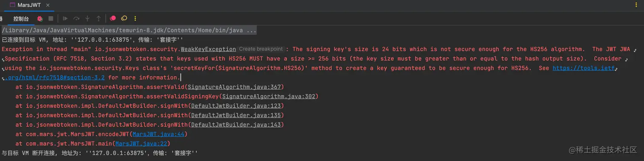Open View Breakpoints red circles icon
This screenshot has width=644, height=161.
pyautogui.click(x=113, y=19)
